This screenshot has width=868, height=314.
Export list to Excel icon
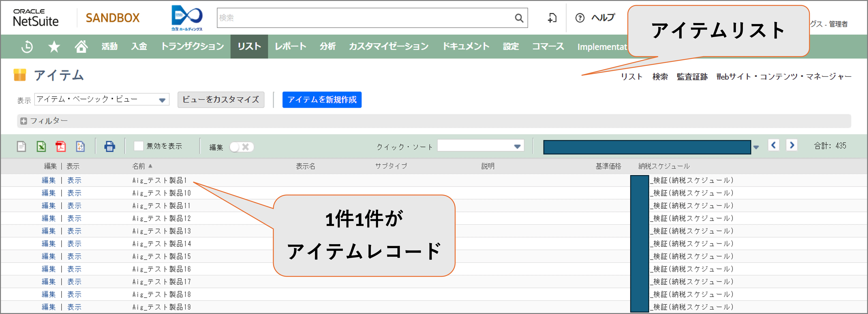41,146
